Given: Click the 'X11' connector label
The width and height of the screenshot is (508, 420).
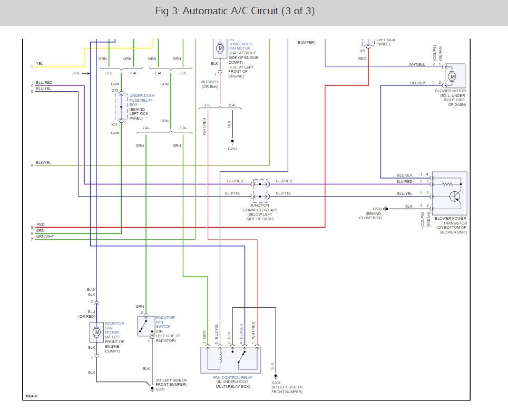Looking at the screenshot, I should coord(114,125).
